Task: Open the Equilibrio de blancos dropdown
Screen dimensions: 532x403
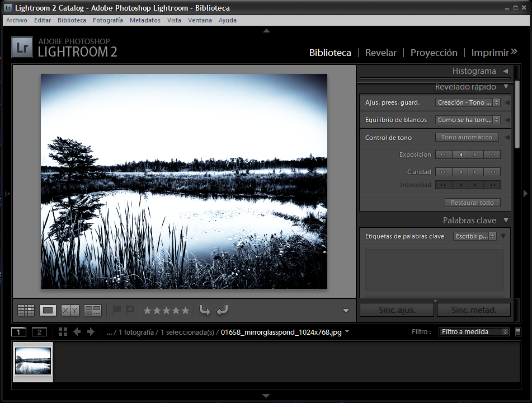Action: 467,120
